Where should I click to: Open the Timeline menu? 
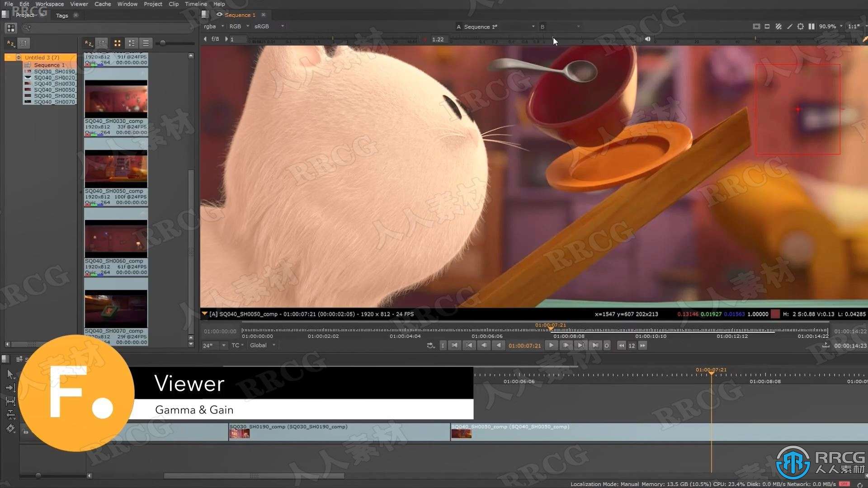tap(196, 4)
